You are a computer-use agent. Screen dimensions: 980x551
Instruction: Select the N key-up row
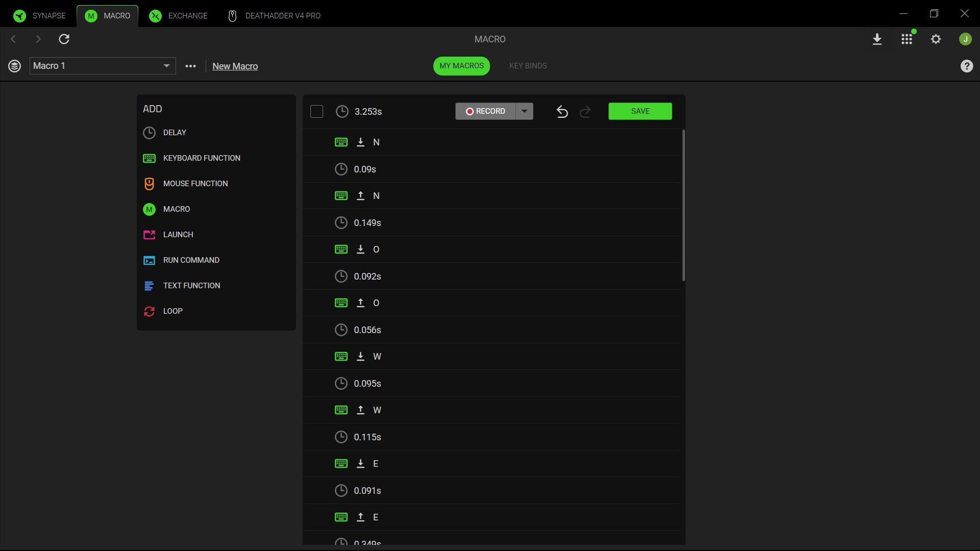click(x=491, y=196)
